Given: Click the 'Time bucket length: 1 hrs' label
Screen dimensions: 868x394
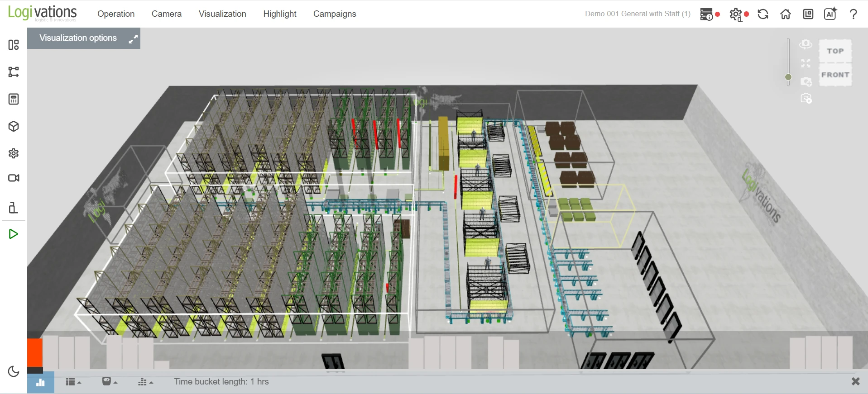Looking at the screenshot, I should pos(221,382).
